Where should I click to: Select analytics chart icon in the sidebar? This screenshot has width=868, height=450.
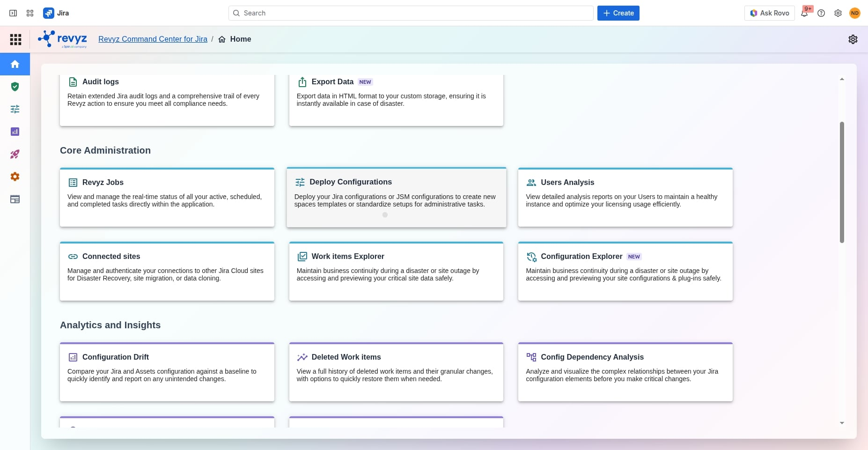pos(15,132)
